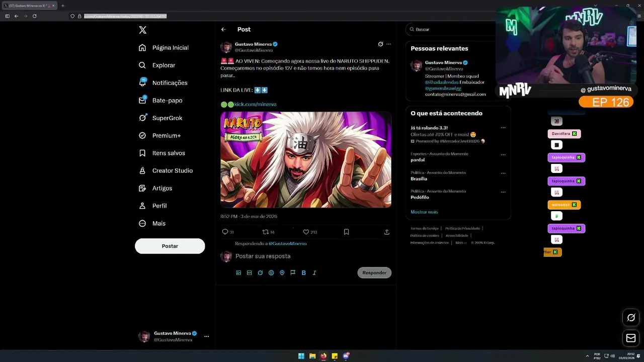Show hidden system tray icons
644x362 pixels.
(x=587, y=356)
